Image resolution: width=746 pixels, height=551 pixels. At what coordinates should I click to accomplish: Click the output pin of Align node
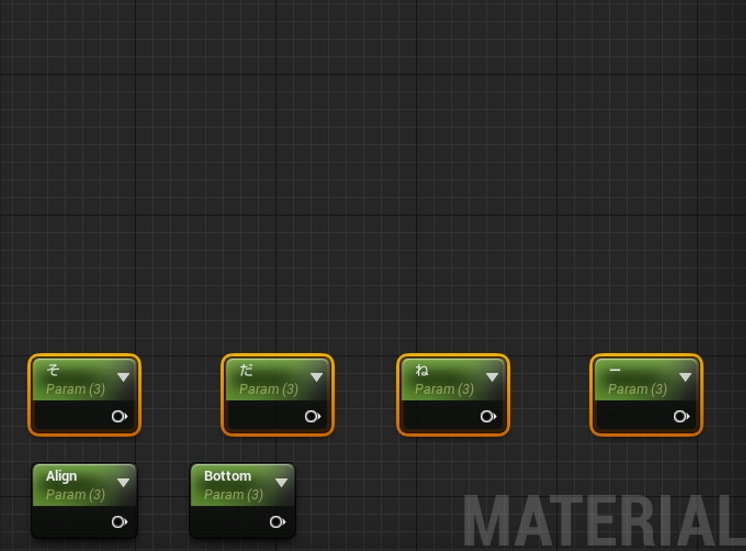coord(119,522)
